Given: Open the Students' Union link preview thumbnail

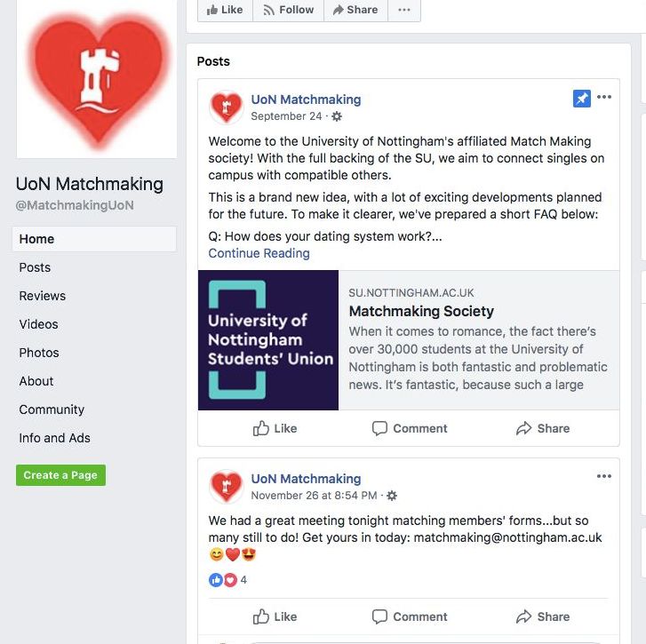Looking at the screenshot, I should tap(268, 340).
